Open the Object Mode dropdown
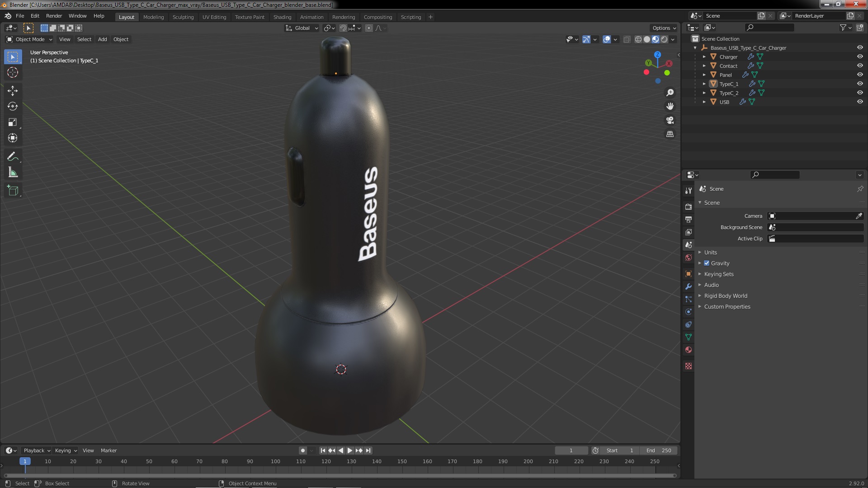The height and width of the screenshot is (488, 868). tap(29, 39)
